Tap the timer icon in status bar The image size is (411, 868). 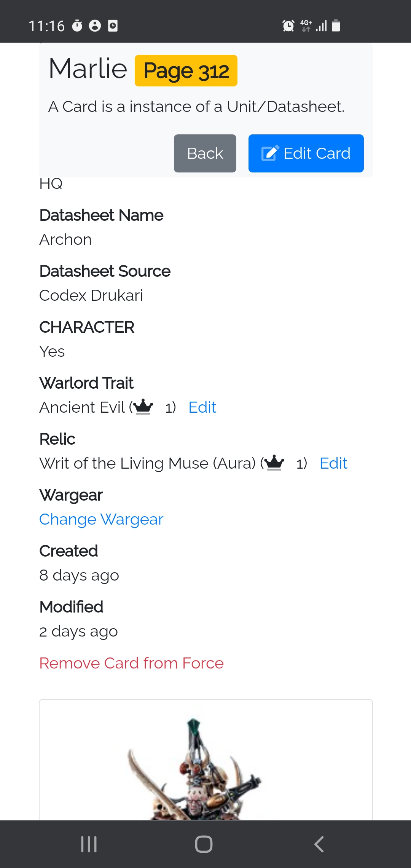77,26
